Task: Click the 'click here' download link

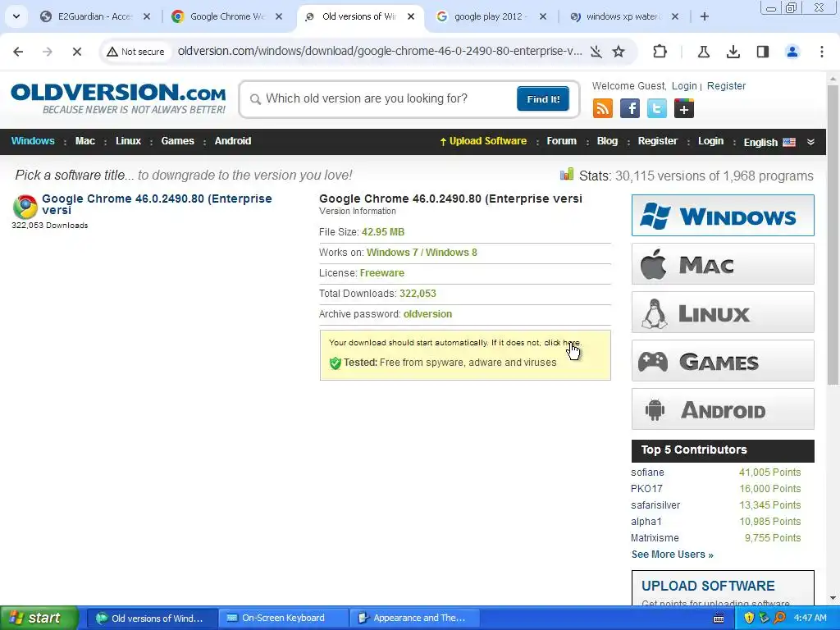Action: [562, 342]
